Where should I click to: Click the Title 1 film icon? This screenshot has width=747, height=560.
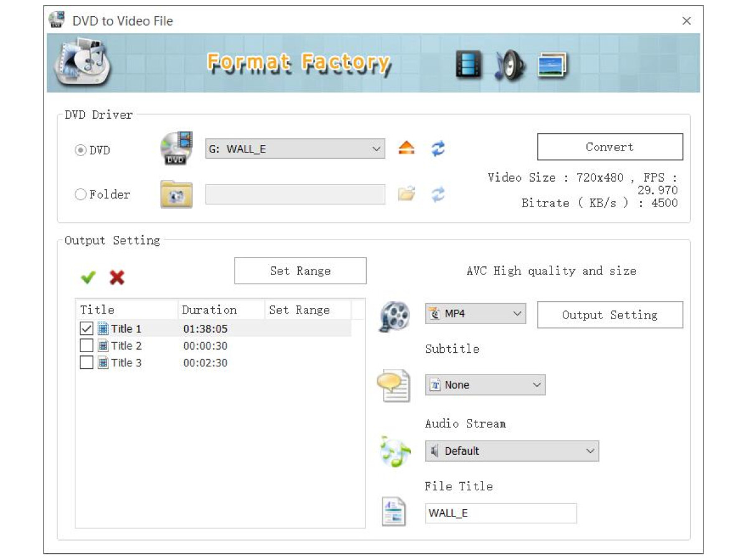103,329
